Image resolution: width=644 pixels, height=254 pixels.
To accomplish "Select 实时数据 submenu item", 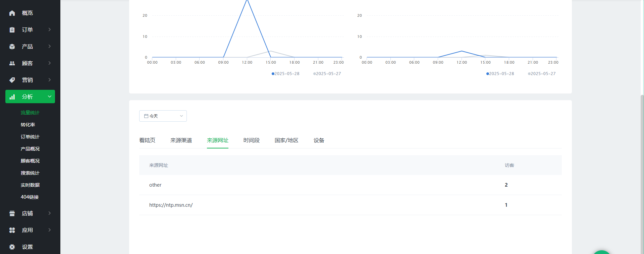I will click(30, 185).
